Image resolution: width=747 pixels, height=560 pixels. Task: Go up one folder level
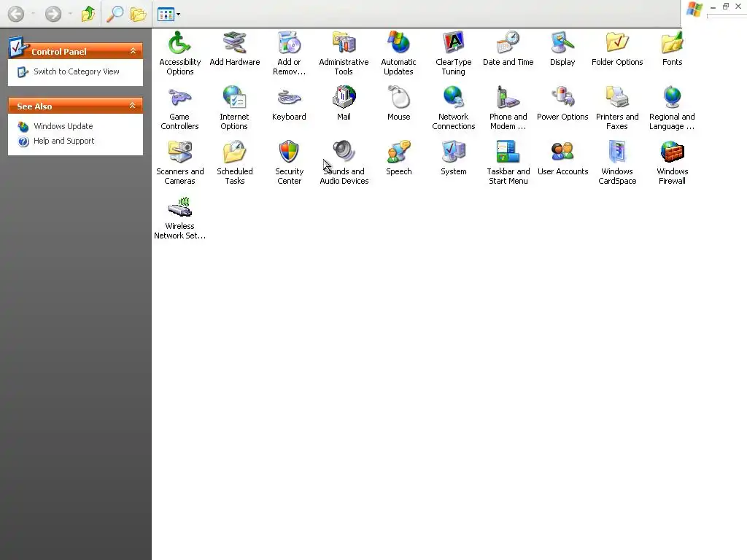88,14
